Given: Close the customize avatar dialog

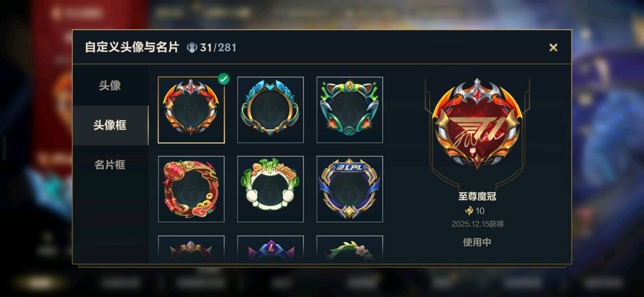Looking at the screenshot, I should point(553,48).
